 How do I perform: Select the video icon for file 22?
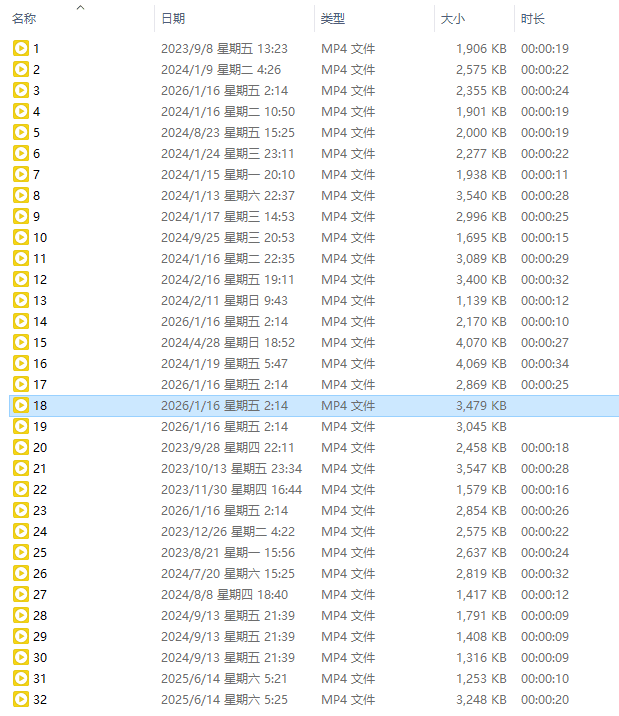(x=20, y=489)
